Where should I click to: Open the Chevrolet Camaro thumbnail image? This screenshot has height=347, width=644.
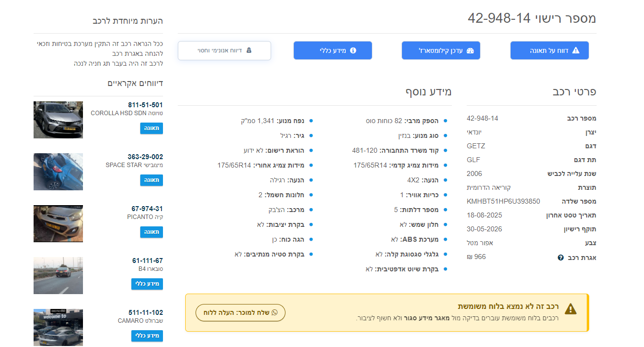58,327
